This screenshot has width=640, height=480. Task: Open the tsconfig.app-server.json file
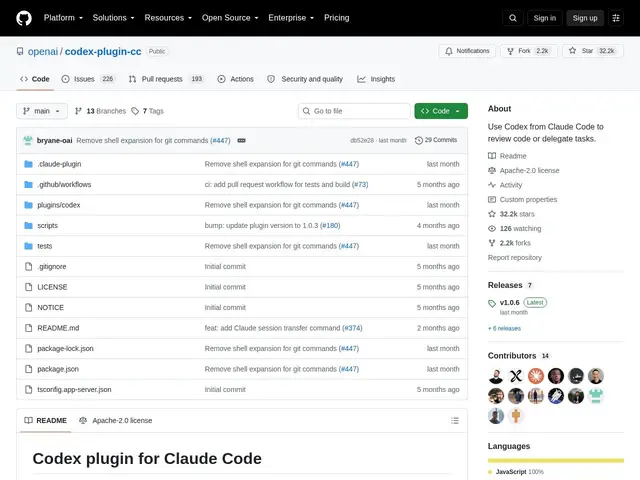coord(74,389)
